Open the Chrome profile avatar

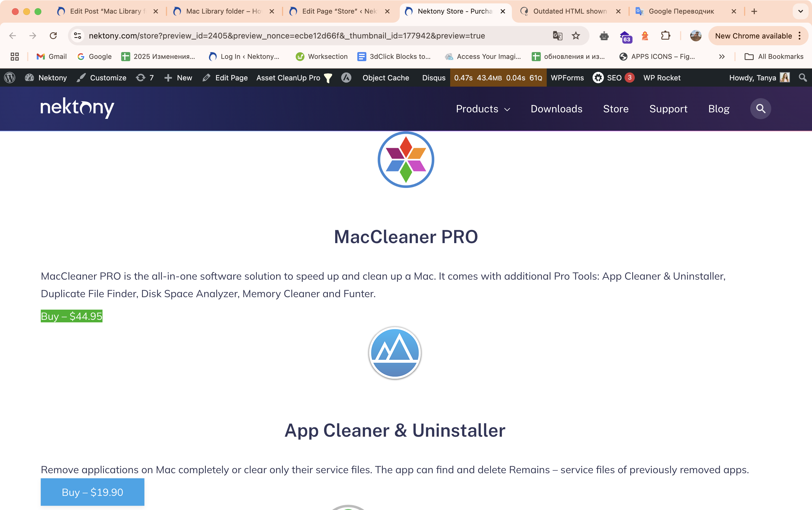(695, 36)
